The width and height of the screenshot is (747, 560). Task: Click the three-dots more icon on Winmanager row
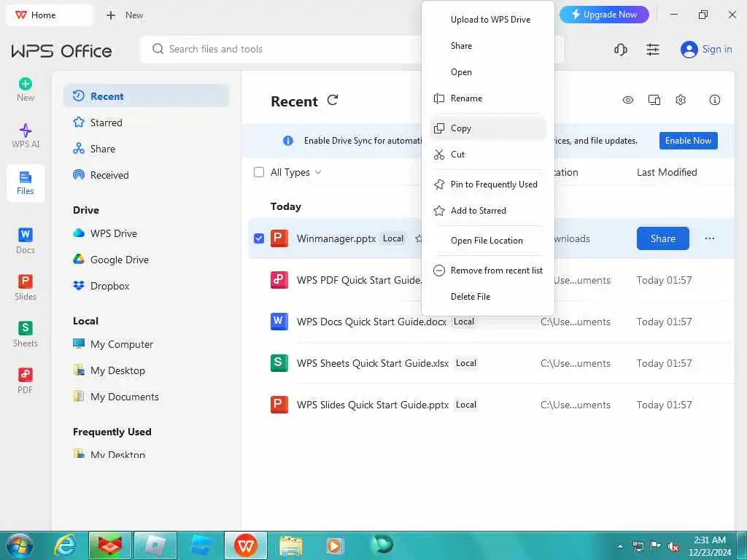click(709, 238)
